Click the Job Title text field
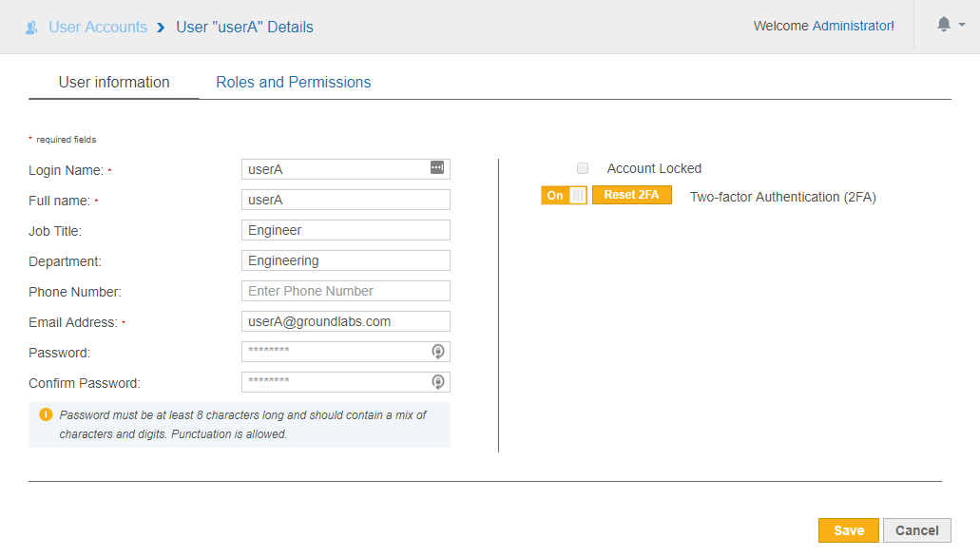Screen dimensions: 980x557 point(345,230)
